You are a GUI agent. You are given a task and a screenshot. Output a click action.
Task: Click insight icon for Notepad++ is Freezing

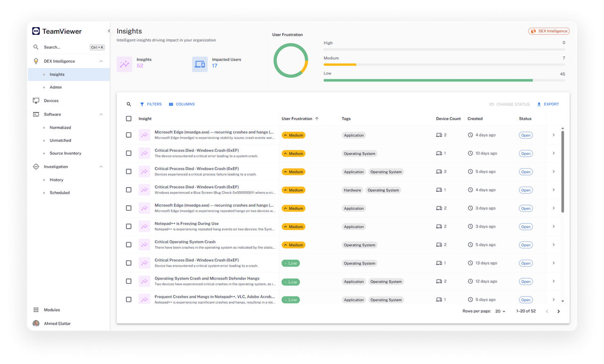(144, 226)
